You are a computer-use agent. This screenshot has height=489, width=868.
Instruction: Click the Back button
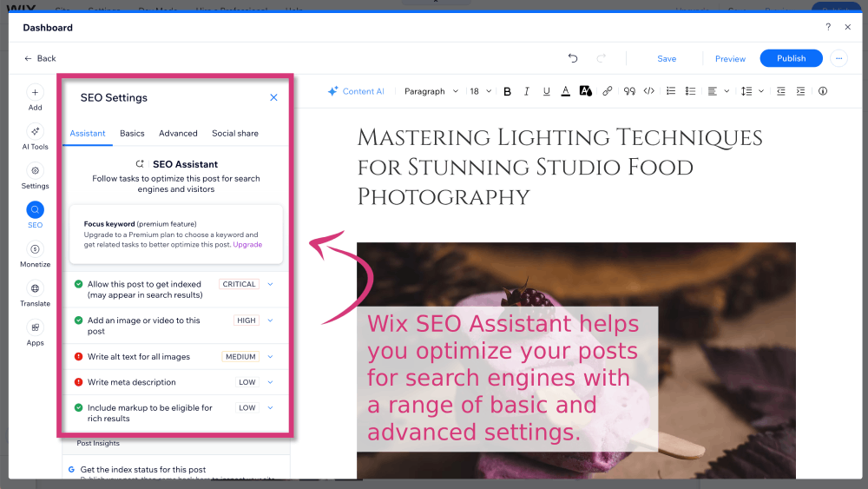point(40,58)
